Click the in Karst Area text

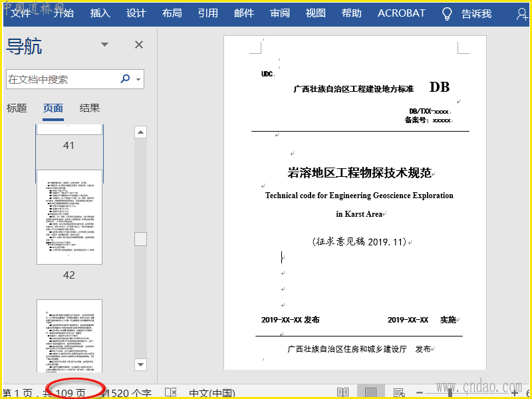[359, 214]
